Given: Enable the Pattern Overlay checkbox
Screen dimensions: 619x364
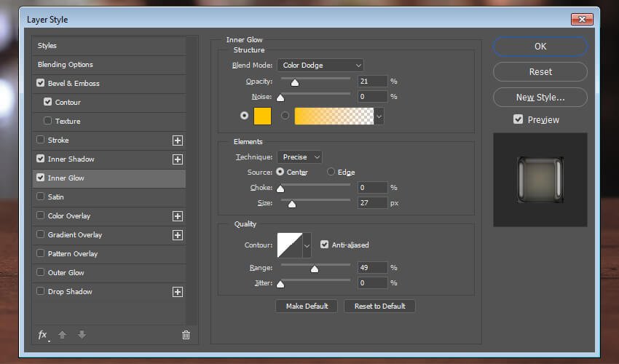Looking at the screenshot, I should click(40, 253).
